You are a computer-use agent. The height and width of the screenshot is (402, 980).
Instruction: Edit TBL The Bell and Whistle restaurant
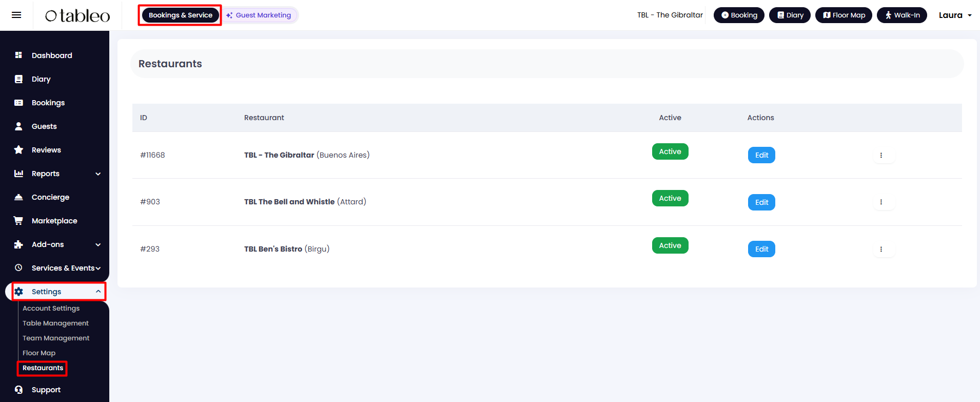[761, 202]
